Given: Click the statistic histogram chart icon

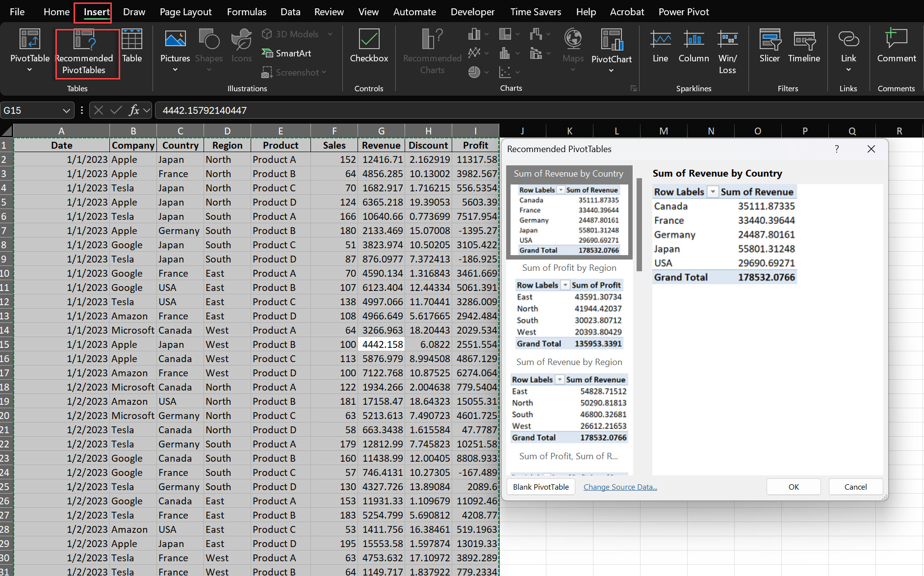Looking at the screenshot, I should coord(505,52).
